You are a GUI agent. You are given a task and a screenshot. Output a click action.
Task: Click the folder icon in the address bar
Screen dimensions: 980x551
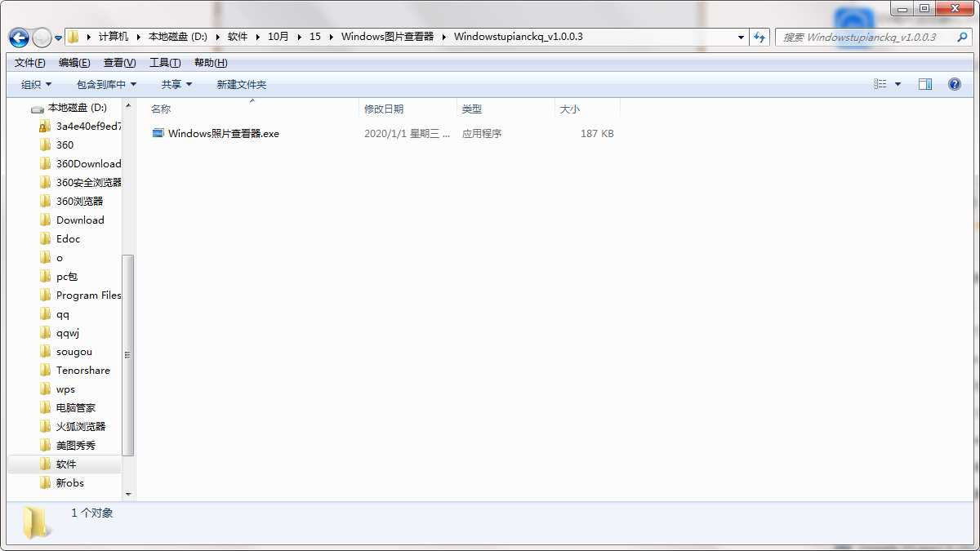73,38
